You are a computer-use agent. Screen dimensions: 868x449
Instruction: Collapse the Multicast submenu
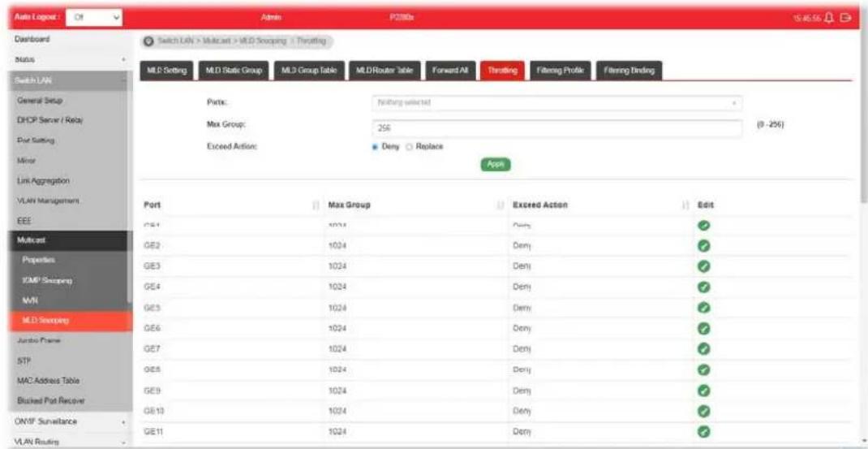click(69, 240)
